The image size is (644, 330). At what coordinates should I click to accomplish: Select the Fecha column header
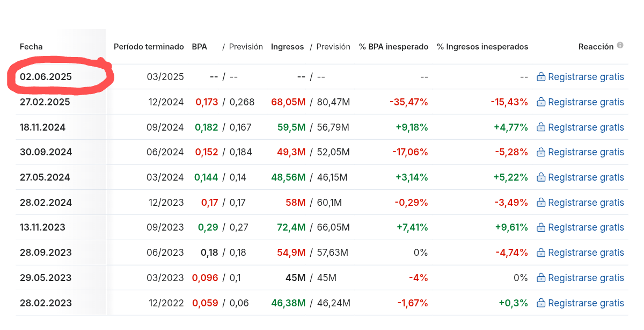[x=31, y=47]
